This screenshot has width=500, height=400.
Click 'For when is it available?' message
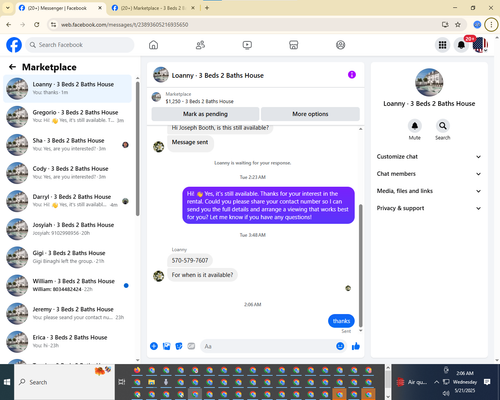coord(202,275)
